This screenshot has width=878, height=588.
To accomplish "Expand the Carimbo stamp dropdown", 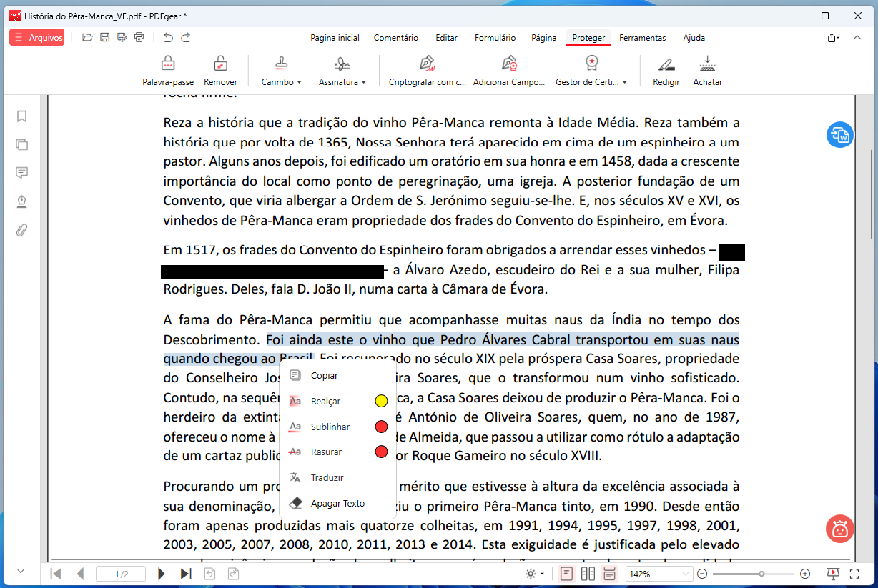I will [x=282, y=82].
